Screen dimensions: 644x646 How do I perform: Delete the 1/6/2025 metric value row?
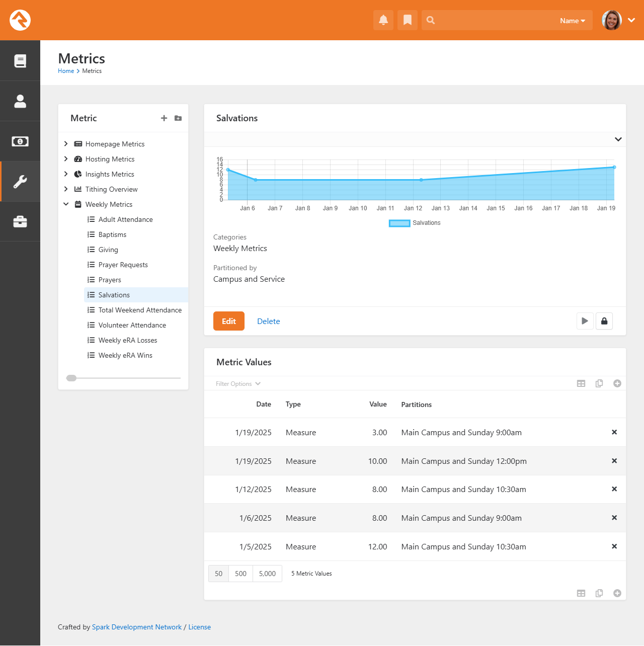tap(614, 518)
